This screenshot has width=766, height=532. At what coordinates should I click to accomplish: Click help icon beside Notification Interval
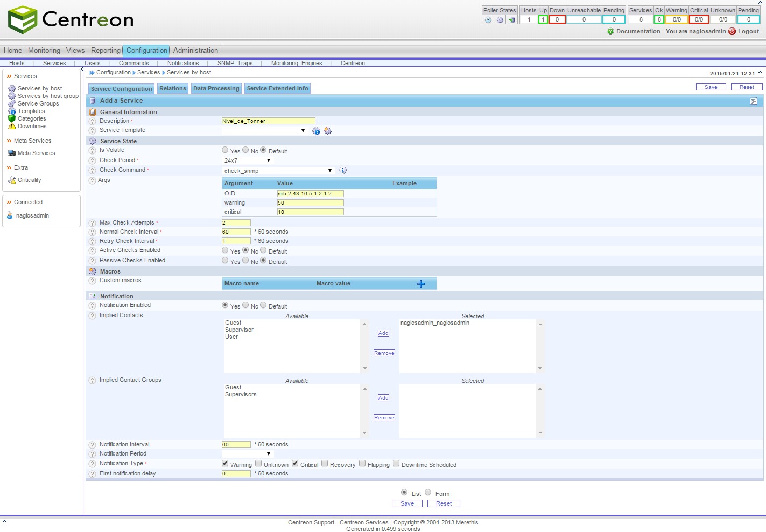click(92, 445)
